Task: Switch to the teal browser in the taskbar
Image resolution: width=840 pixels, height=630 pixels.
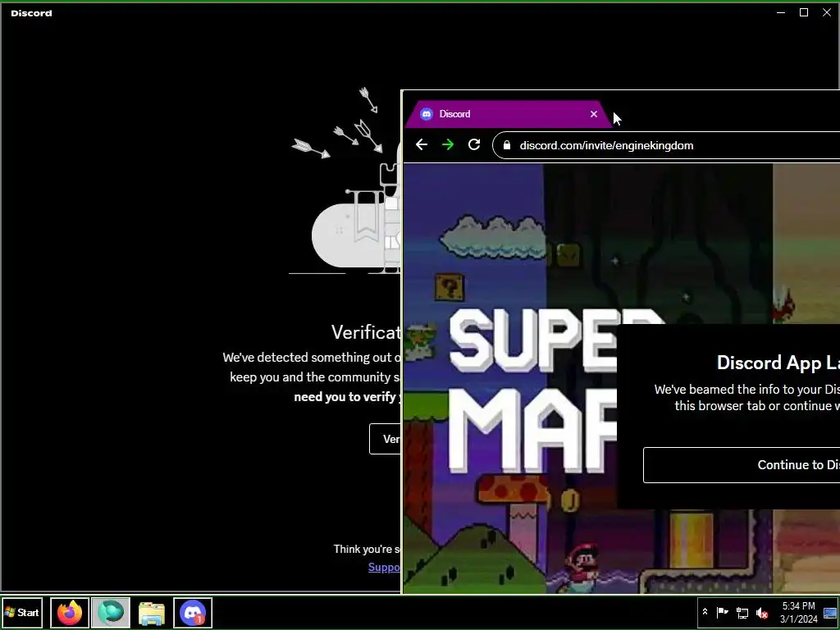Action: tap(111, 612)
